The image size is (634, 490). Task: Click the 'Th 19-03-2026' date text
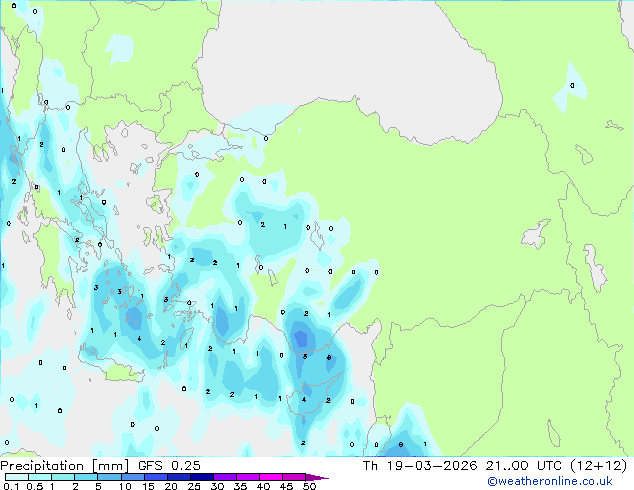tap(420, 466)
